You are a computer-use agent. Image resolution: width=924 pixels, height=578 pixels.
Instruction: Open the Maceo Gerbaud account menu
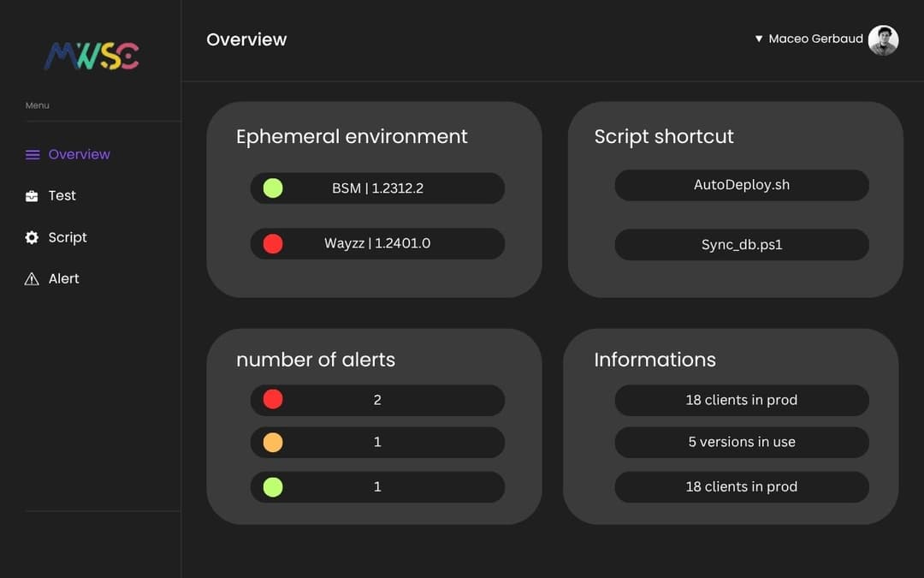[815, 39]
